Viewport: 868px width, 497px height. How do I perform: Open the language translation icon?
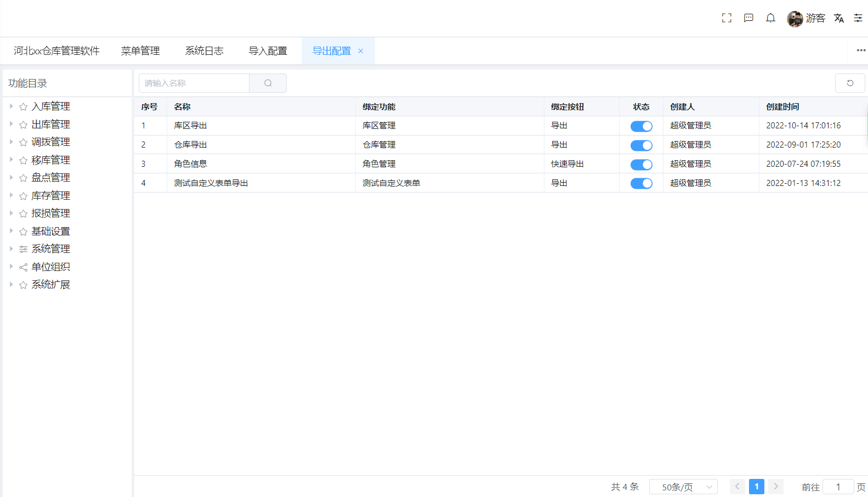pyautogui.click(x=839, y=18)
